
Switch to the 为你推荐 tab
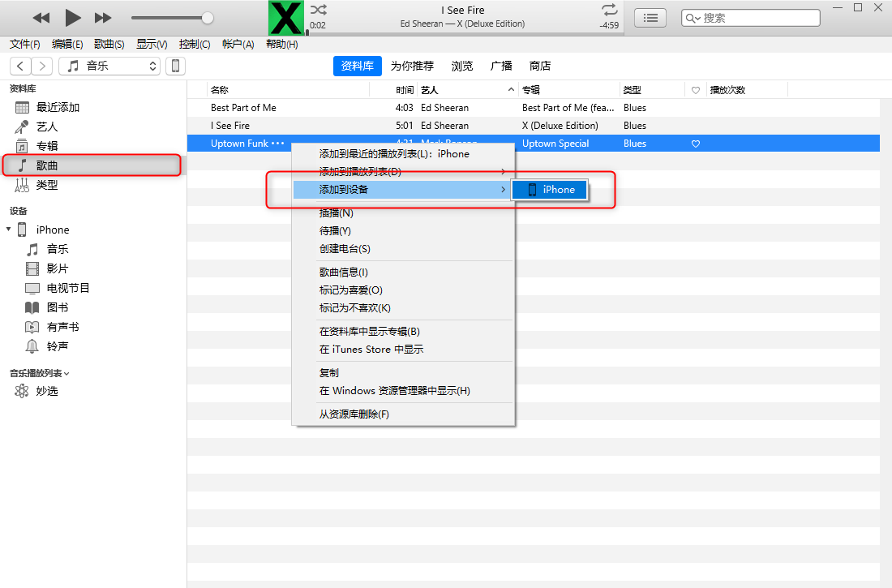pyautogui.click(x=412, y=66)
